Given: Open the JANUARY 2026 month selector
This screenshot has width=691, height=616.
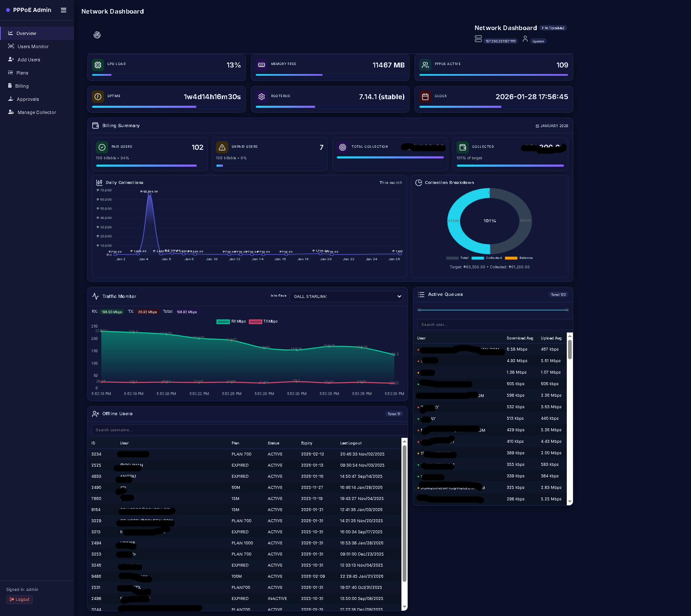Looking at the screenshot, I should (x=552, y=126).
